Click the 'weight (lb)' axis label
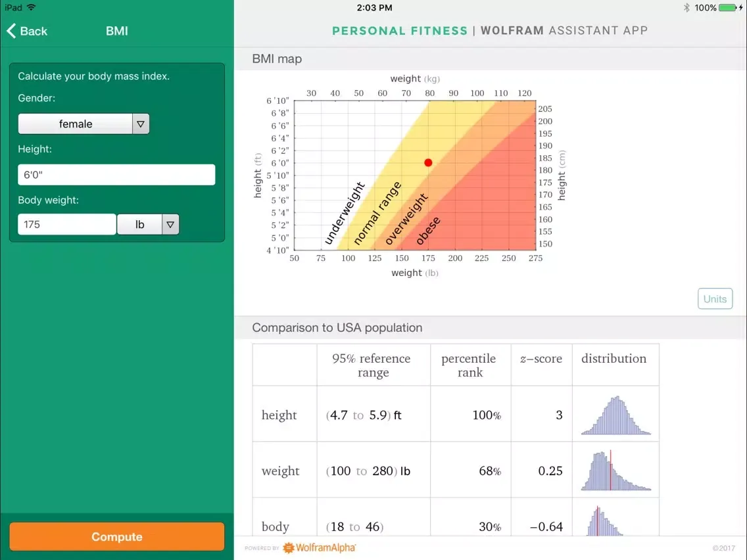This screenshot has height=560, width=747. pos(415,273)
